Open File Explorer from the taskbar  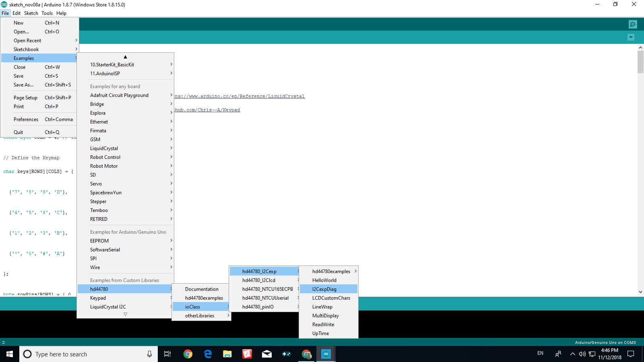tap(227, 354)
